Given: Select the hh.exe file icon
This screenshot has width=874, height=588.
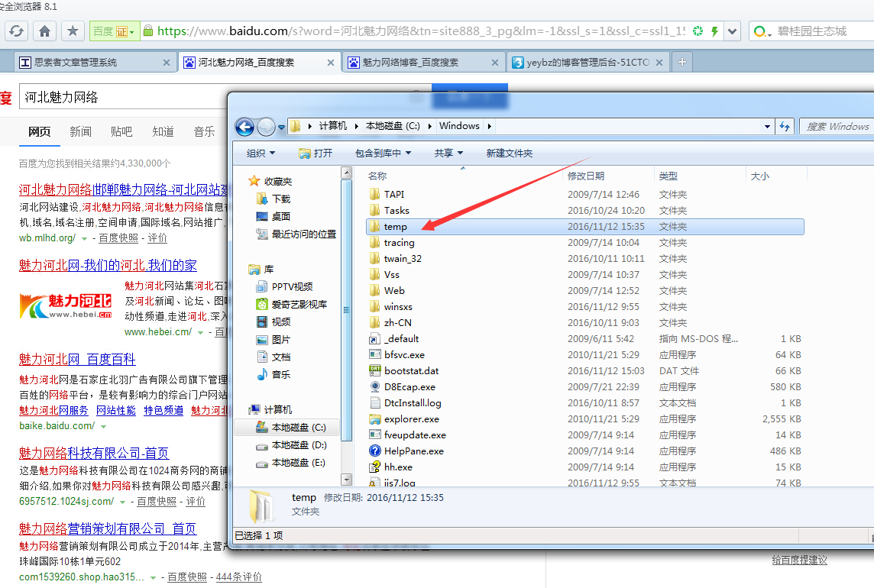Looking at the screenshot, I should [x=374, y=467].
